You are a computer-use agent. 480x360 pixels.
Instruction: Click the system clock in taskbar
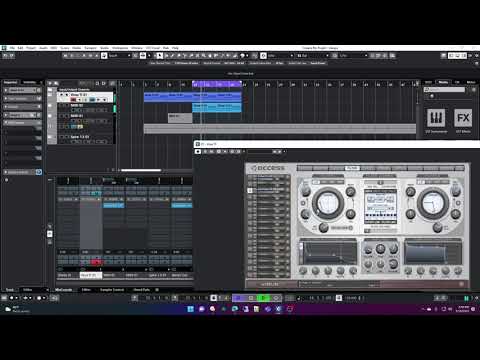click(x=464, y=309)
